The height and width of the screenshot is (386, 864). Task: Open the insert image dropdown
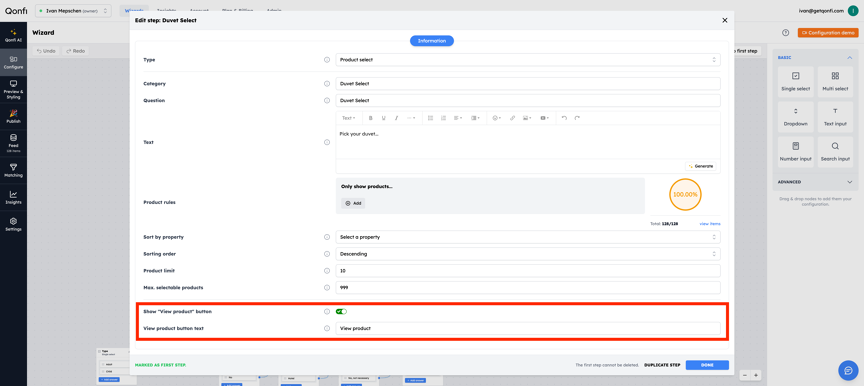tap(527, 118)
